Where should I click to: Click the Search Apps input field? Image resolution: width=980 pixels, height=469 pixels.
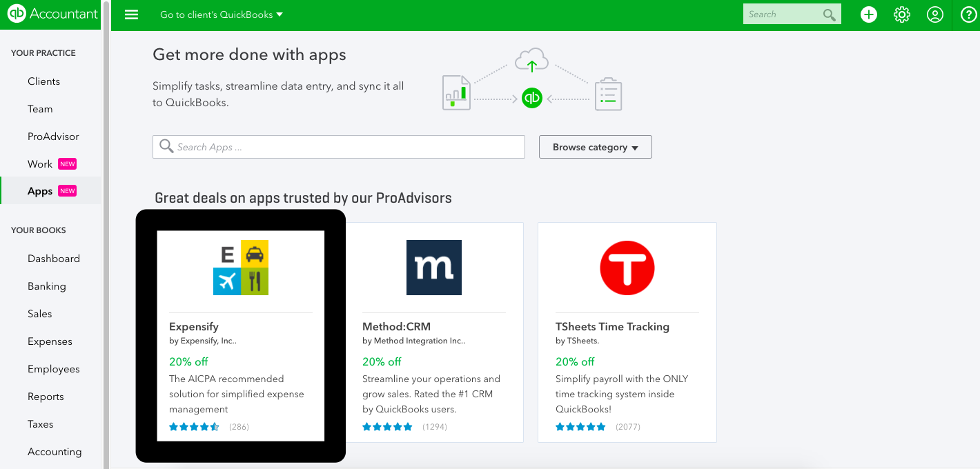pyautogui.click(x=339, y=147)
